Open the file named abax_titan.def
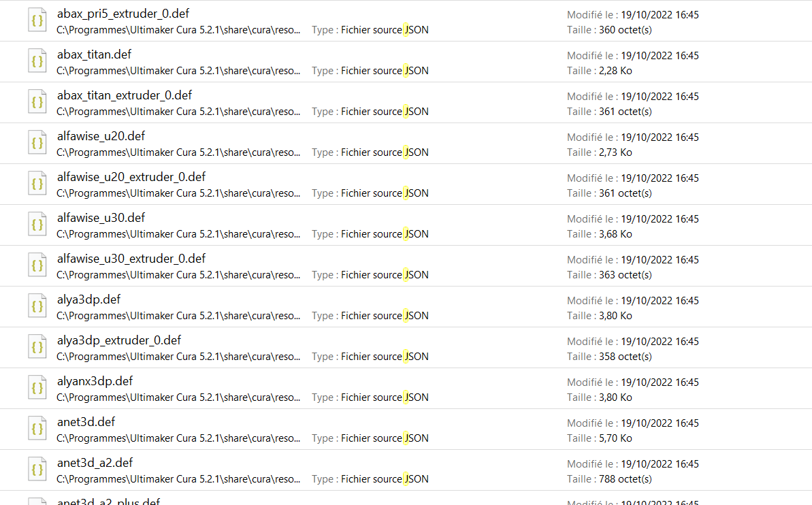 click(94, 54)
